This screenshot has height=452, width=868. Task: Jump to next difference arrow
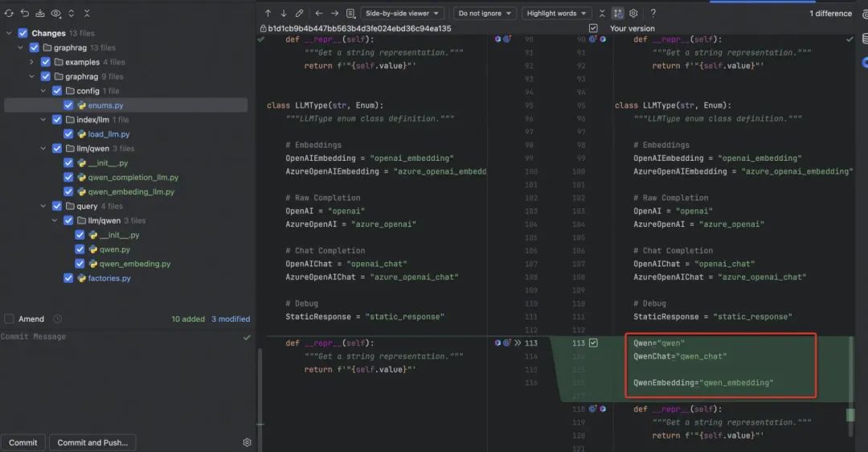pos(283,14)
